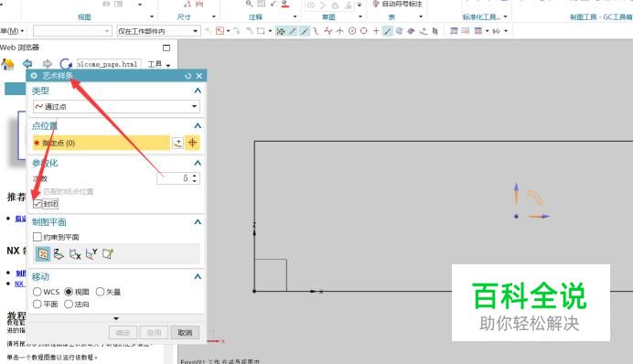This screenshot has height=364, width=633.
Task: Reload the page with the refresh icon
Action: tap(65, 64)
